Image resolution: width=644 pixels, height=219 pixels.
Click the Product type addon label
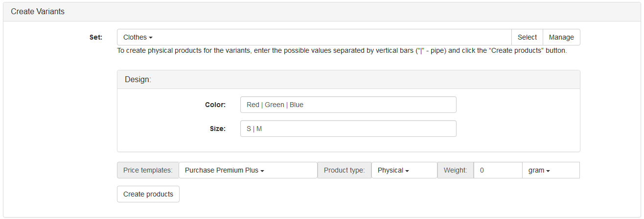(344, 170)
